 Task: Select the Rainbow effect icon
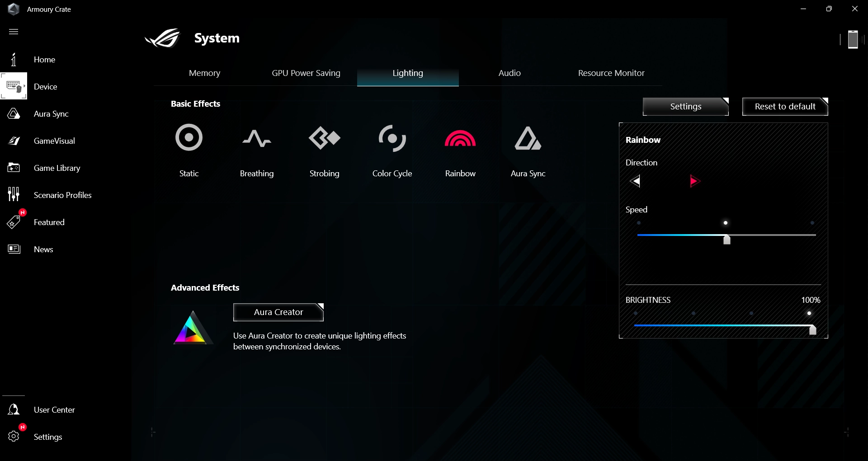(x=460, y=139)
